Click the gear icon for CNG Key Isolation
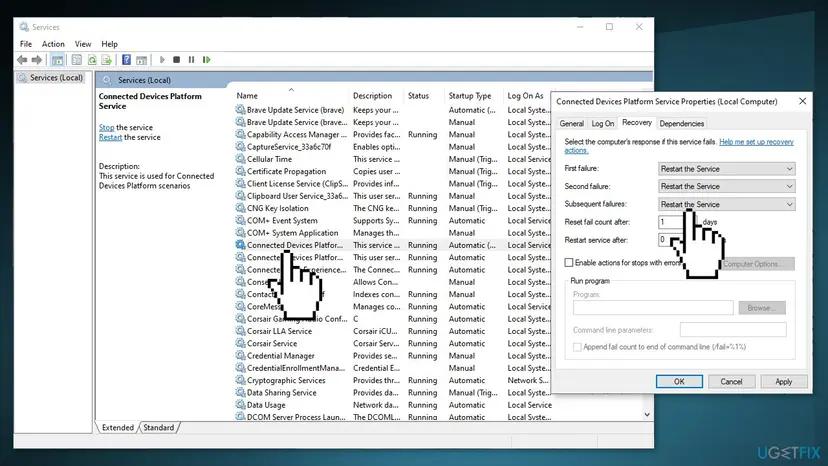The width and height of the screenshot is (828, 466). (x=240, y=208)
